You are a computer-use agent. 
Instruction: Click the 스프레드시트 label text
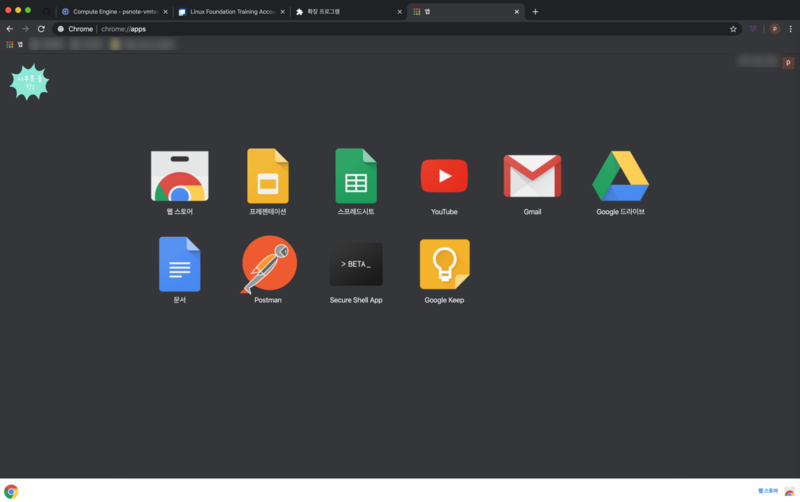(x=356, y=212)
